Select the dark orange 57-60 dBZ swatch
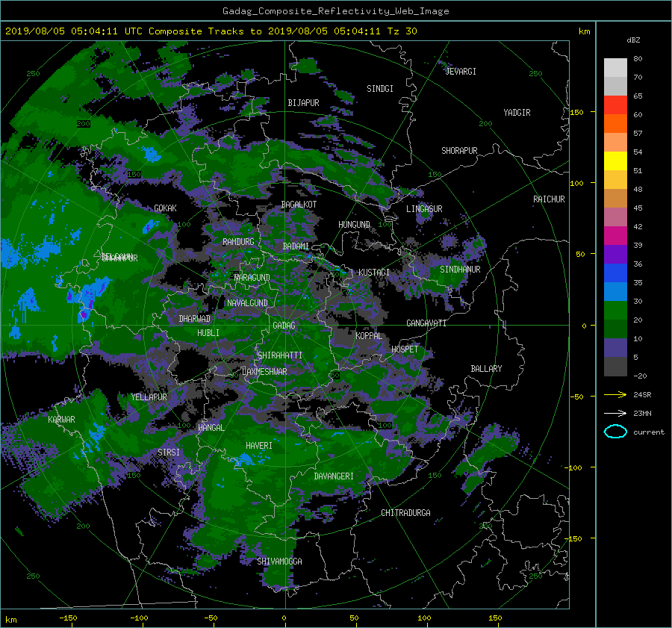The width and height of the screenshot is (672, 628). tap(615, 124)
